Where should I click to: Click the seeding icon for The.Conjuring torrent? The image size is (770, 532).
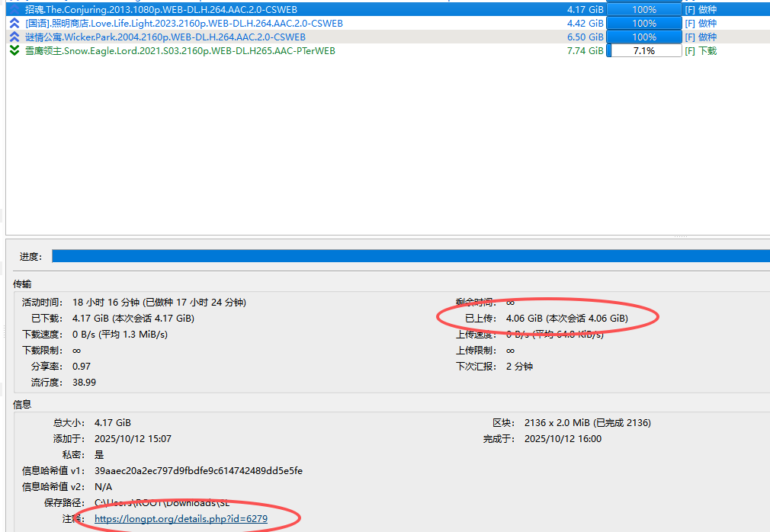tap(14, 10)
